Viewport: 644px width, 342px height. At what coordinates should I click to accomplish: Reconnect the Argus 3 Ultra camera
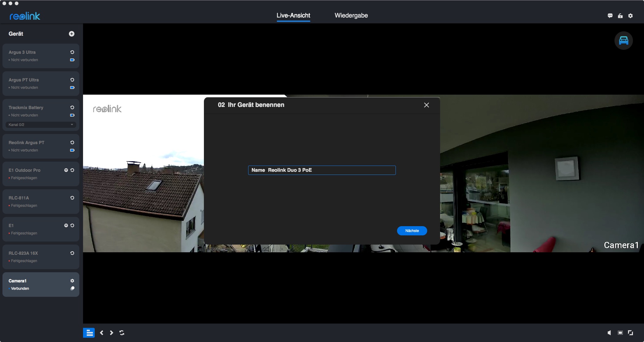pos(72,52)
